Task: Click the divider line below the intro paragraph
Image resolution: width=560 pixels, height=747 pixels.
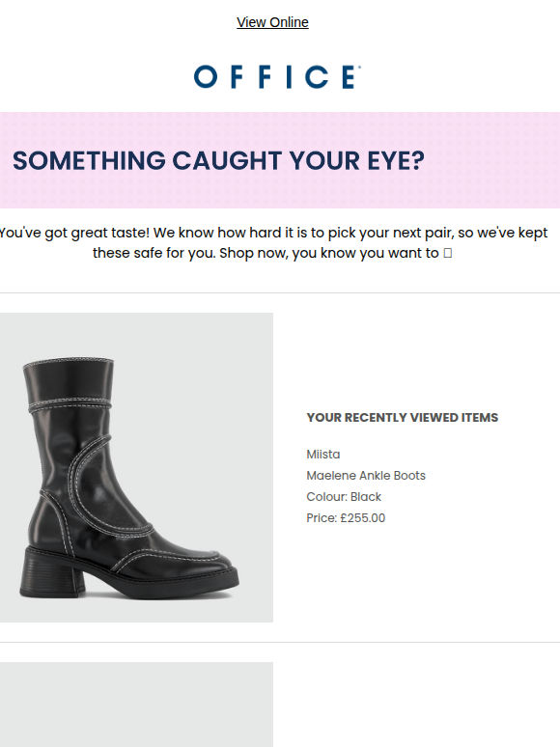Action: [x=280, y=293]
